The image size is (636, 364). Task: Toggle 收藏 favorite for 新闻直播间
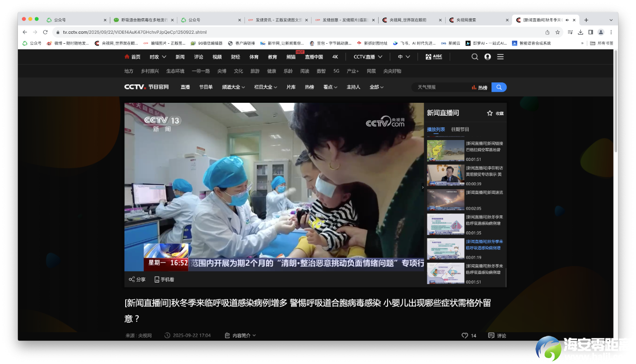tap(490, 113)
